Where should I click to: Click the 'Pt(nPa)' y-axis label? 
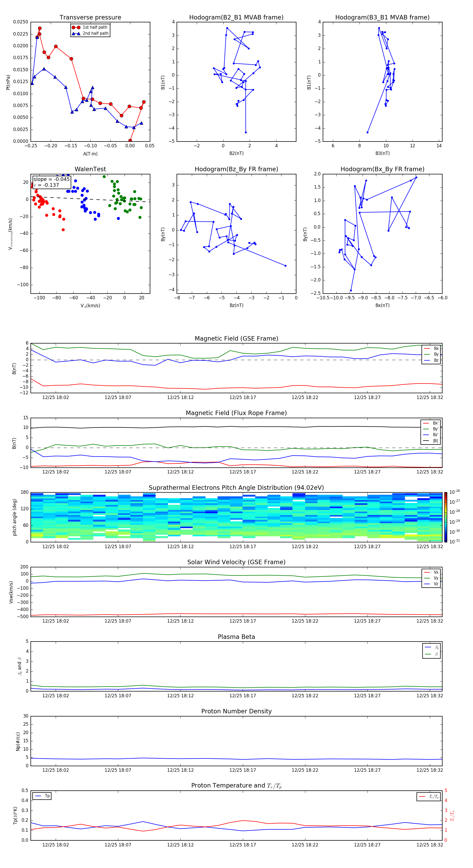click(8, 82)
